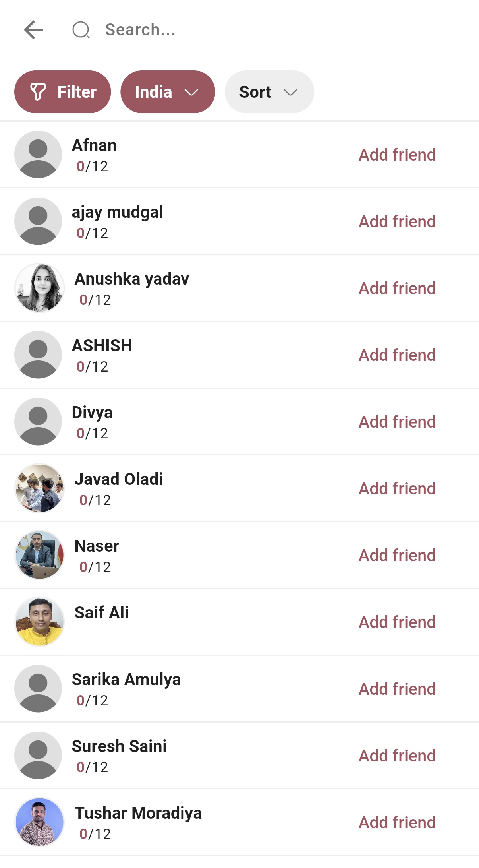Image resolution: width=479 pixels, height=868 pixels.
Task: Add Divya as a friend
Action: (397, 422)
